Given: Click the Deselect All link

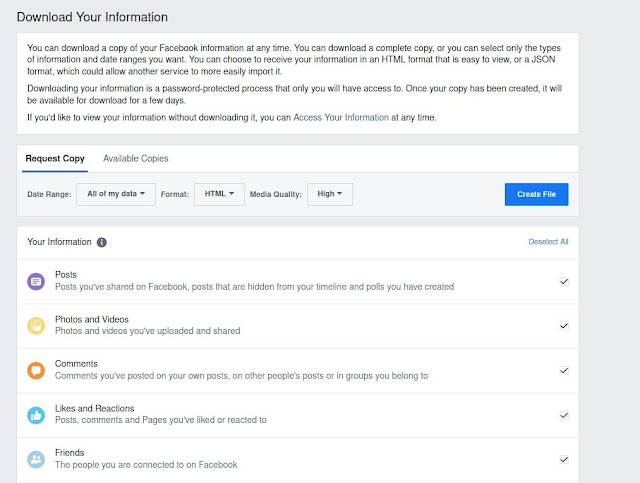Looking at the screenshot, I should click(x=548, y=242).
